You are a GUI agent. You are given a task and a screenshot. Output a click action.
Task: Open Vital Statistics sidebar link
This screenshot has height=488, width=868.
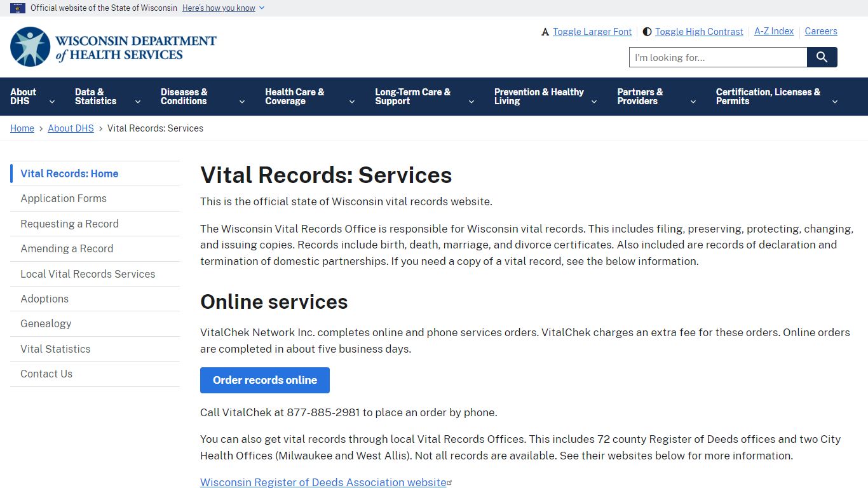point(95,349)
